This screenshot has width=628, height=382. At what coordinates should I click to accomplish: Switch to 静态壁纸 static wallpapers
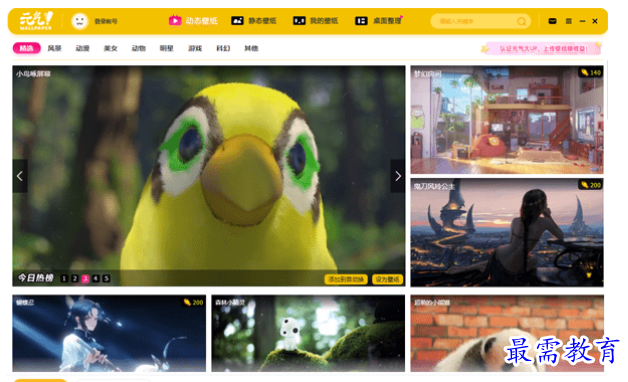[254, 21]
